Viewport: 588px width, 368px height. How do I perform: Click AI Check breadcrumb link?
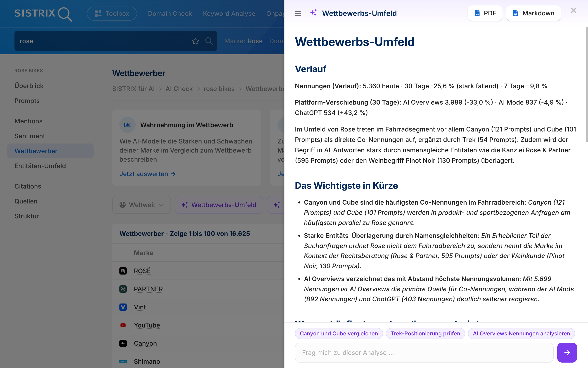click(179, 89)
